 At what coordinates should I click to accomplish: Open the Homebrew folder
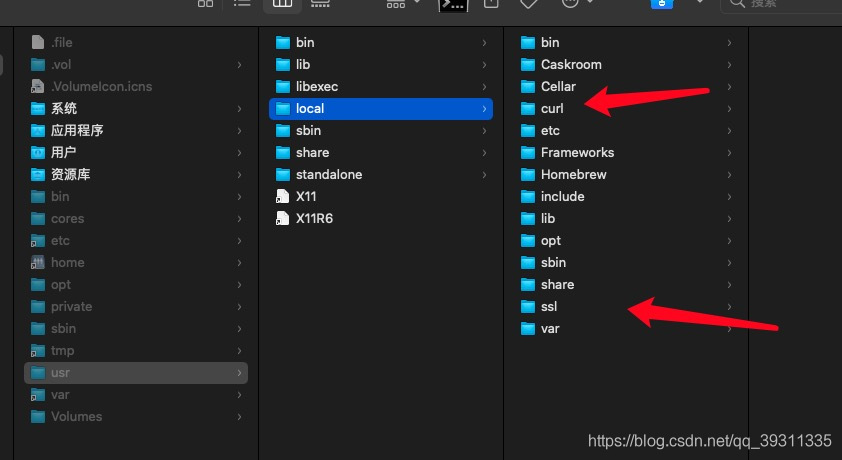573,174
